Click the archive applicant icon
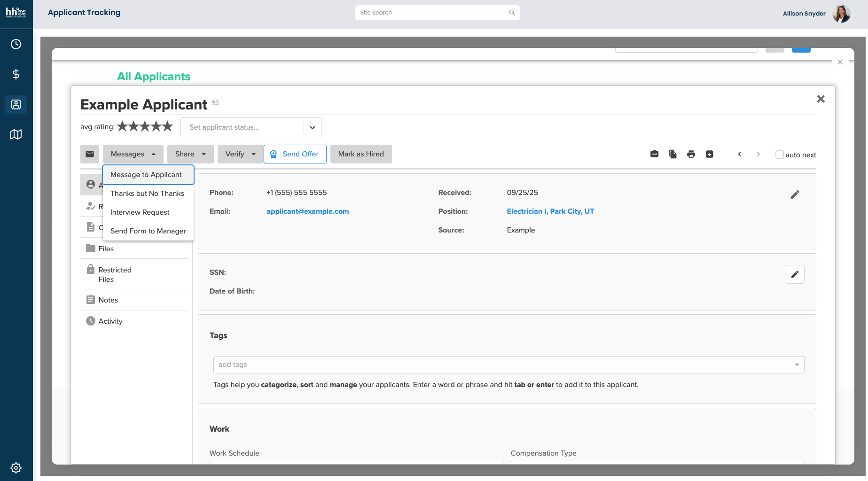The width and height of the screenshot is (868, 481). 710,154
